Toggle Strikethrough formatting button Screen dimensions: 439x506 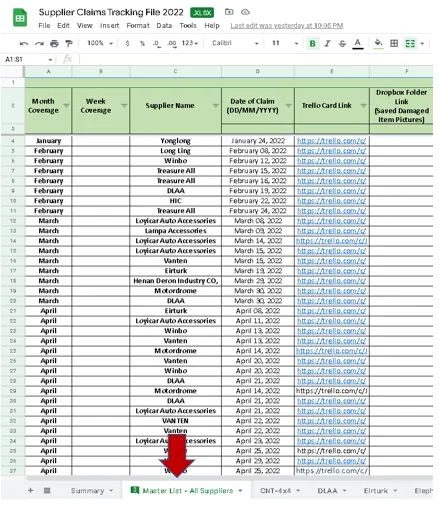(x=342, y=43)
